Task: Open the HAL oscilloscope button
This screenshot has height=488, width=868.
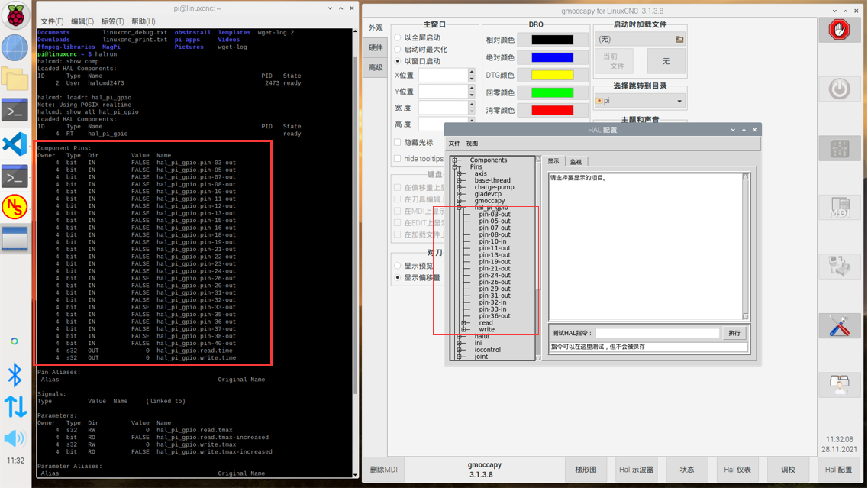Action: [x=636, y=470]
